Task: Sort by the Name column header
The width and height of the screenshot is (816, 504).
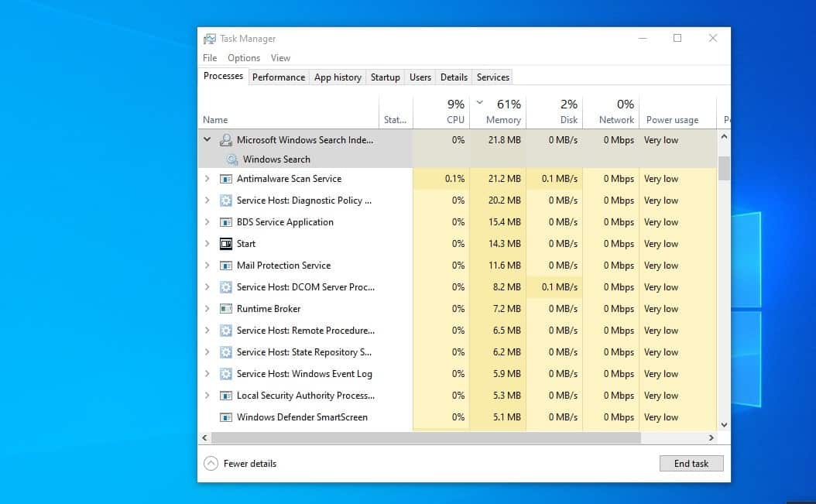Action: coord(288,112)
